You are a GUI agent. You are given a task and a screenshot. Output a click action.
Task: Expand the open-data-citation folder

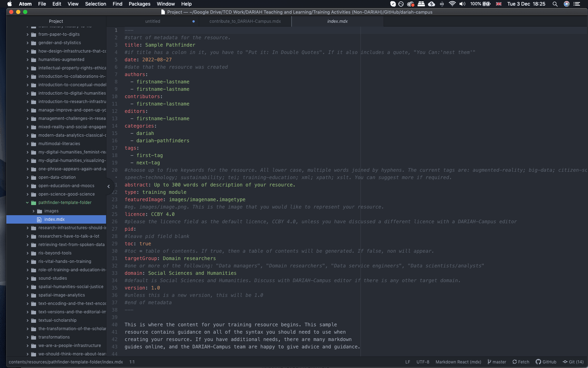pos(27,177)
